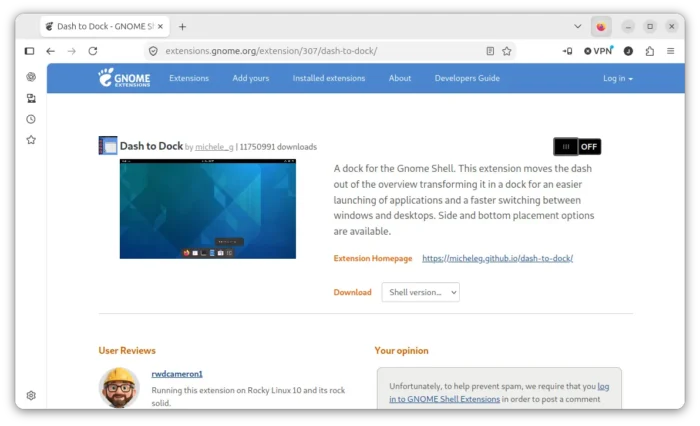
Task: Open the Firefox extensions puzzle icon
Action: pyautogui.click(x=650, y=51)
